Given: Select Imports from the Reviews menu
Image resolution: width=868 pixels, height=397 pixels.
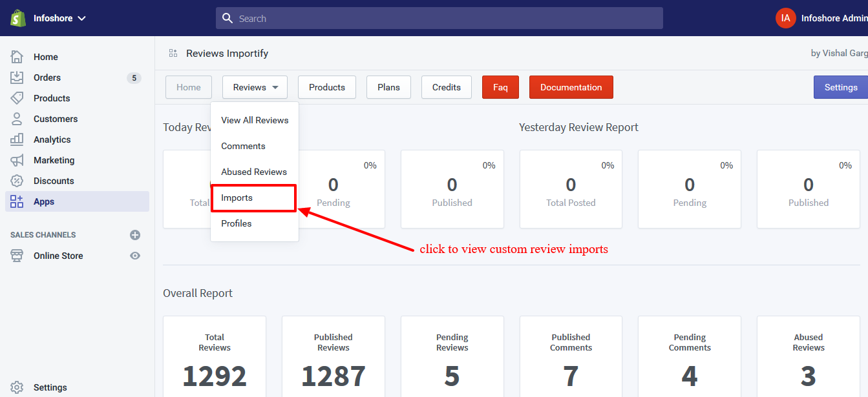Looking at the screenshot, I should pyautogui.click(x=255, y=198).
